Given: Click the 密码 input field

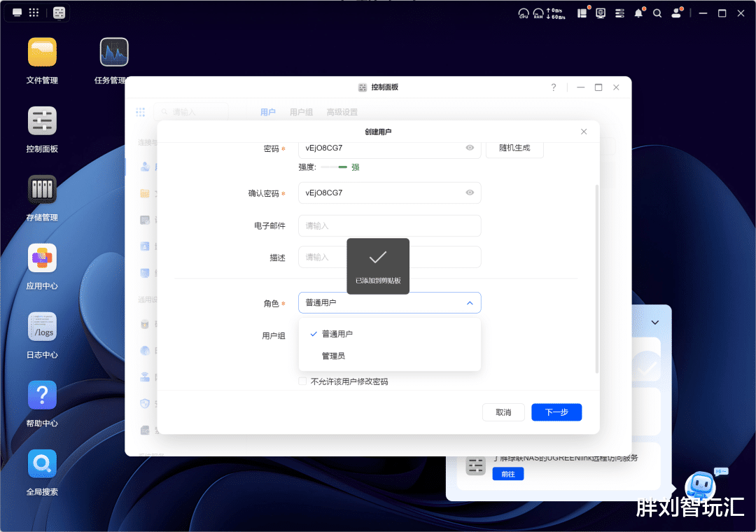Looking at the screenshot, I should [x=390, y=149].
